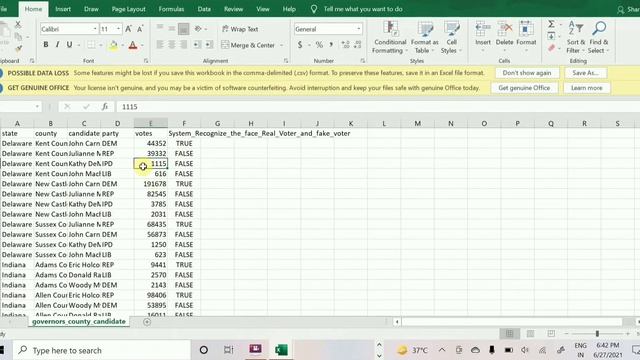Screen dimensions: 640x360
Task: Decrease indent
Action: (x=197, y=44)
